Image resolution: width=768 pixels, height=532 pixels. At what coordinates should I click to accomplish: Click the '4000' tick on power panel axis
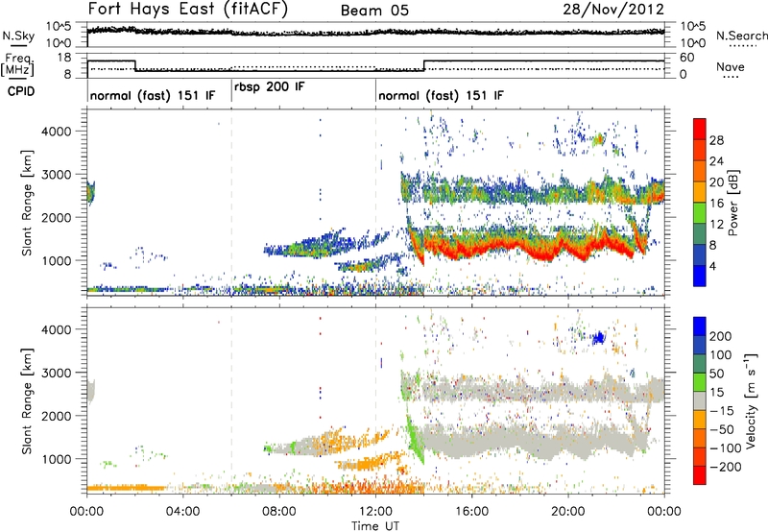coord(56,132)
